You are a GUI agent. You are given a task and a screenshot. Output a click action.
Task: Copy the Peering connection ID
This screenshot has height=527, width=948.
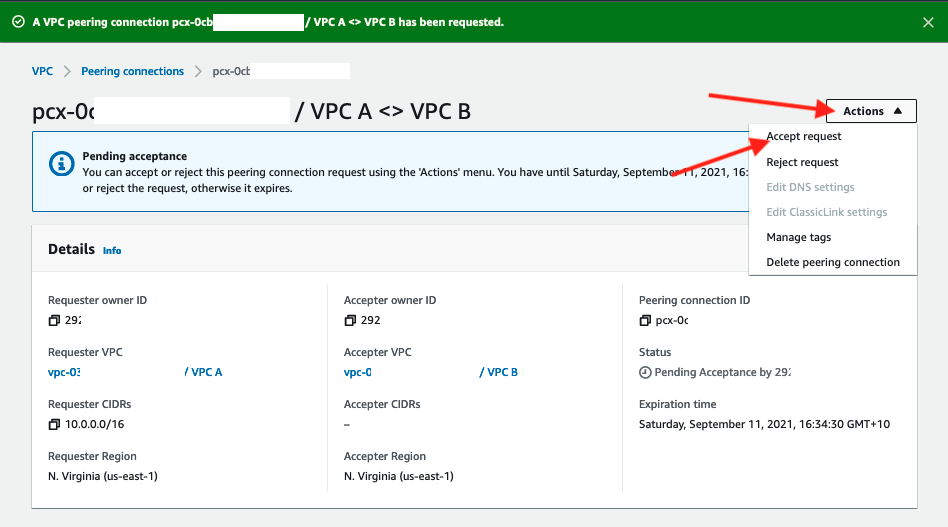[645, 320]
